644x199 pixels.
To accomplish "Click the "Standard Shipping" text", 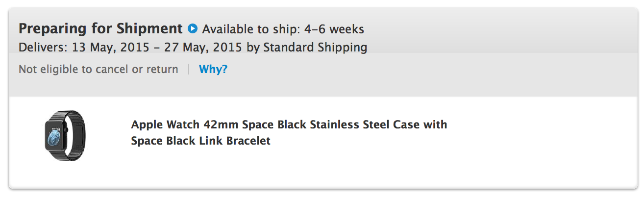I will (315, 48).
